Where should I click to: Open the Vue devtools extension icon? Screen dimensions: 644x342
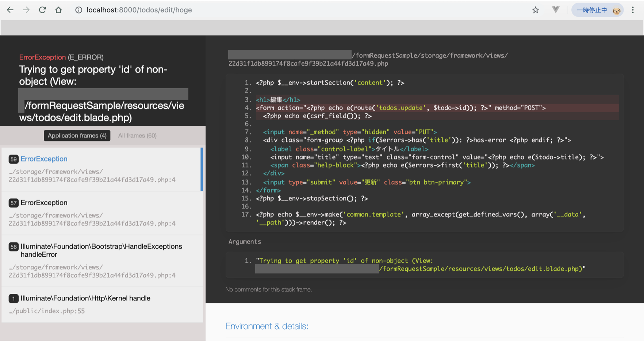tap(555, 10)
